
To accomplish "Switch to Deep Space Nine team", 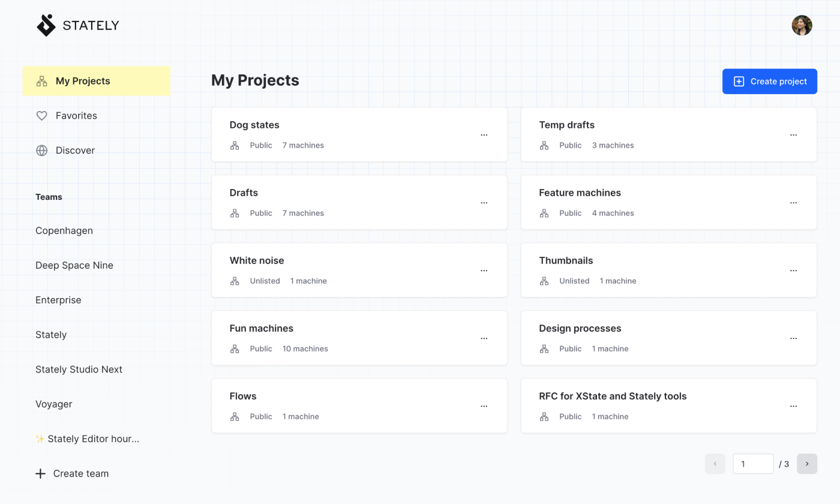I will coord(74,265).
